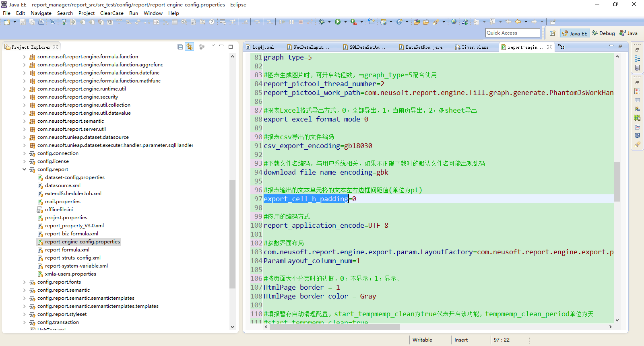
Task: Expand the config.license package
Action: (24, 161)
